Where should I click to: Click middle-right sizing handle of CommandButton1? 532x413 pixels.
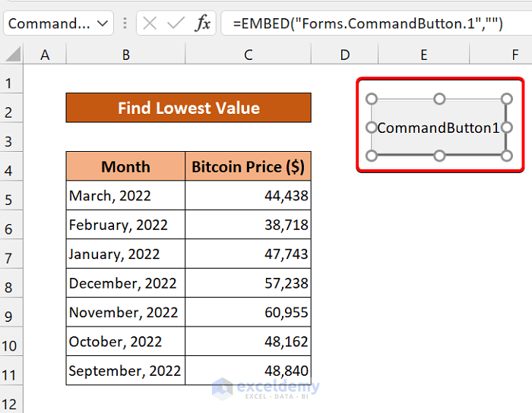click(x=507, y=128)
